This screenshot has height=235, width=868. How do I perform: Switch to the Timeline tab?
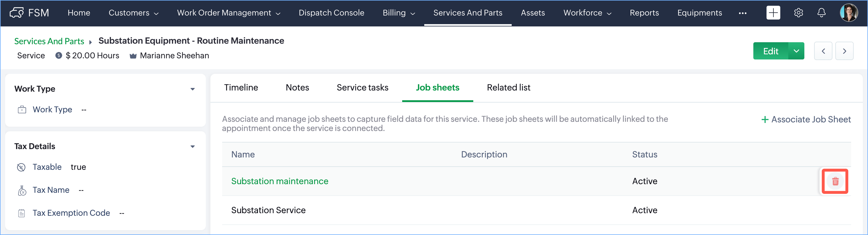[x=241, y=87]
